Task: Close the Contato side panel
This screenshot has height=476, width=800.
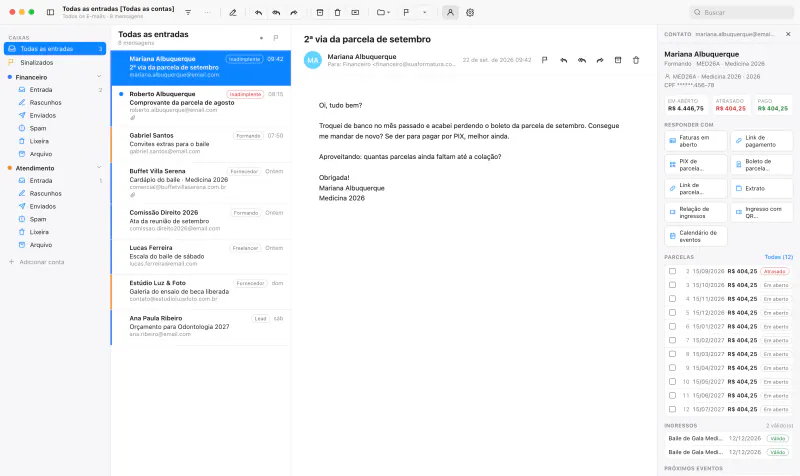Action: point(788,34)
